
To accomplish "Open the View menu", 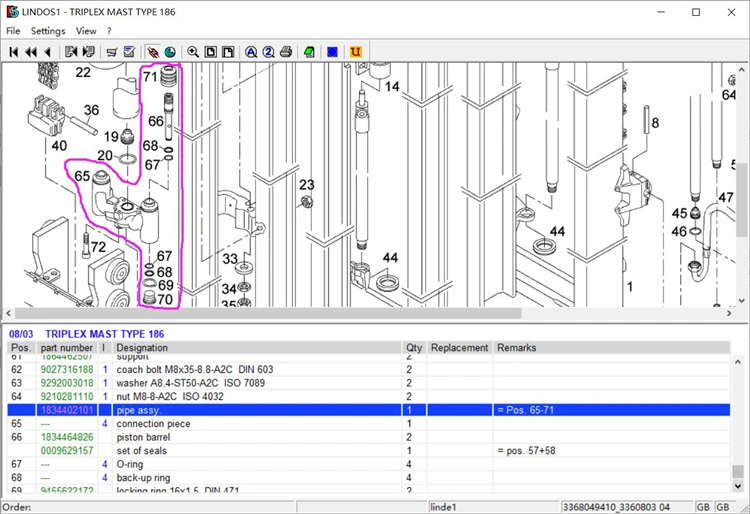I will pyautogui.click(x=86, y=31).
